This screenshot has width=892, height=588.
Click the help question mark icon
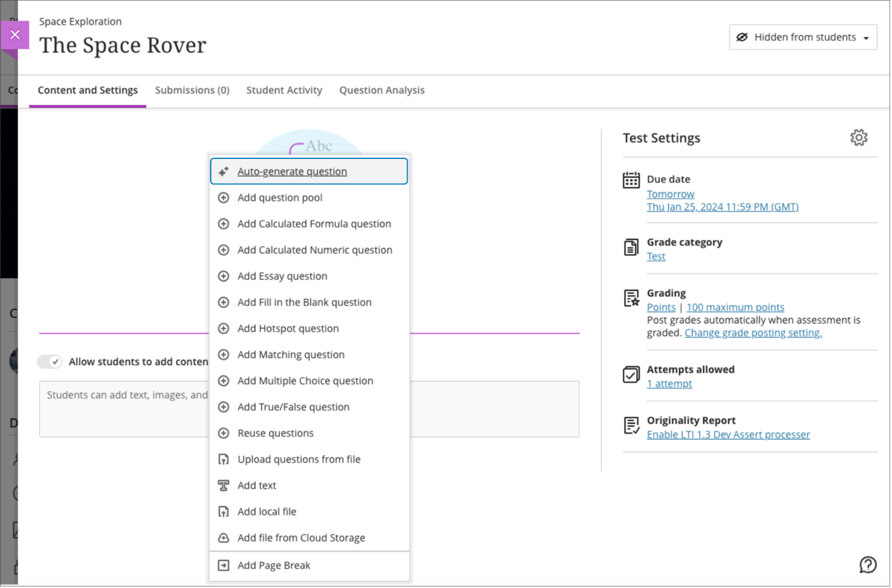click(x=868, y=564)
